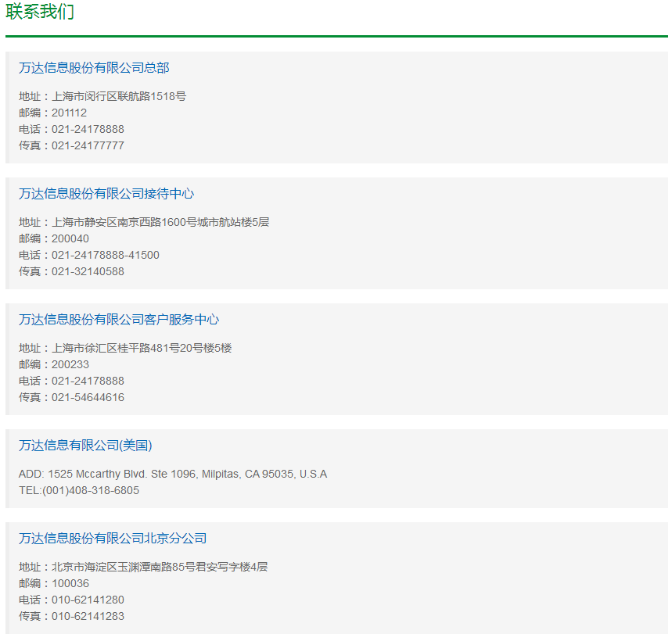Viewport: 672px width, 634px height.
Task: Click the Beijing fax number 010-62141283
Action: (71, 616)
